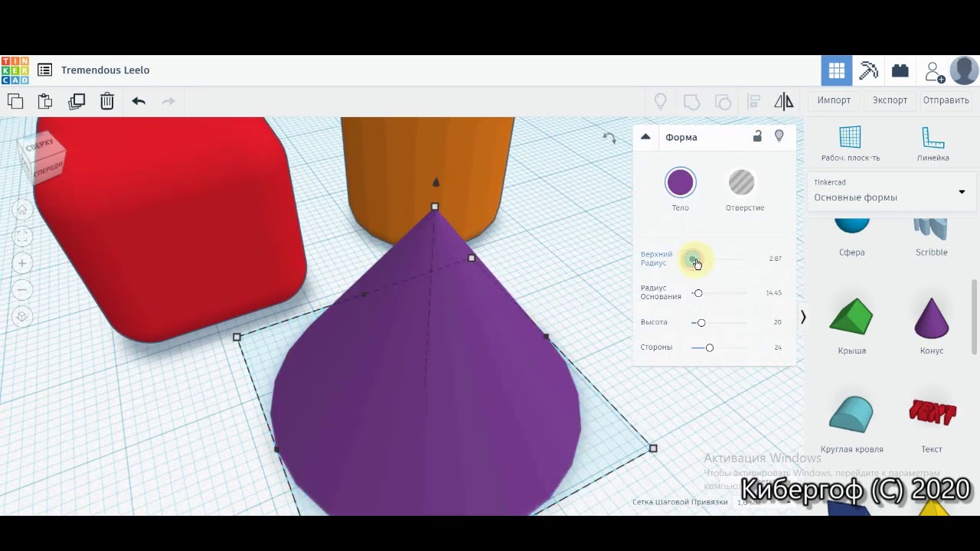Image resolution: width=980 pixels, height=551 pixels.
Task: Open the user profile avatar
Action: (x=964, y=70)
